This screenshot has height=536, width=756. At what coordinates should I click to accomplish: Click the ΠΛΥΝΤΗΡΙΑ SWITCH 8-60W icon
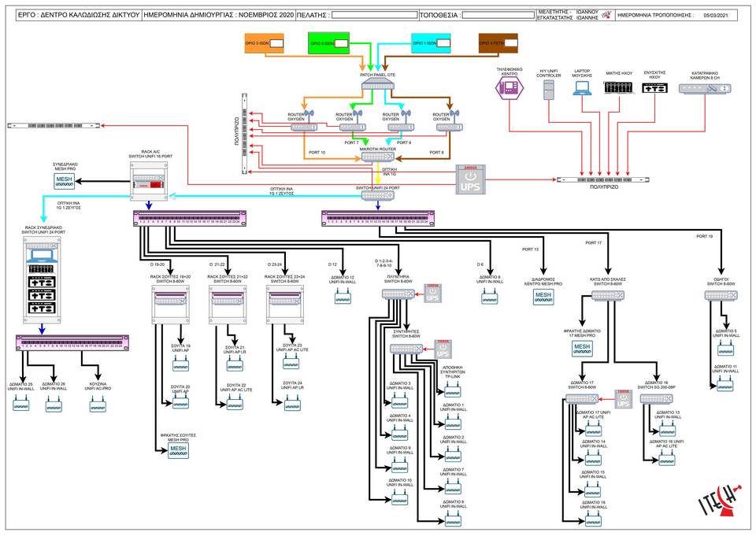(x=398, y=294)
